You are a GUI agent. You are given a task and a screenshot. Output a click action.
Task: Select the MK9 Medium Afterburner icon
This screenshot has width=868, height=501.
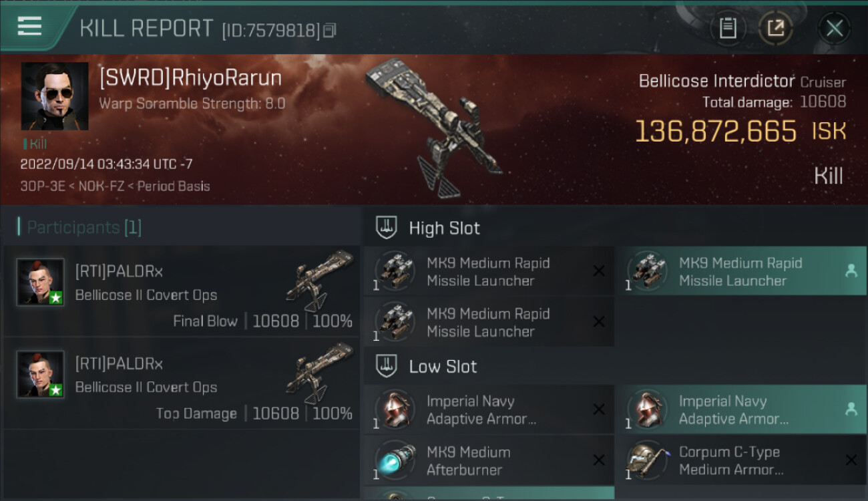(x=395, y=460)
